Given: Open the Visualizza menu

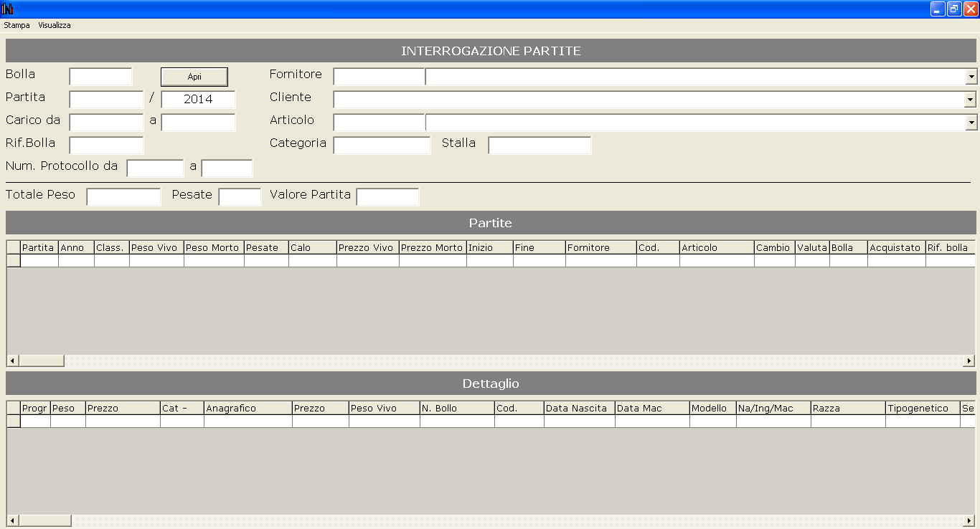Looking at the screenshot, I should click(55, 25).
